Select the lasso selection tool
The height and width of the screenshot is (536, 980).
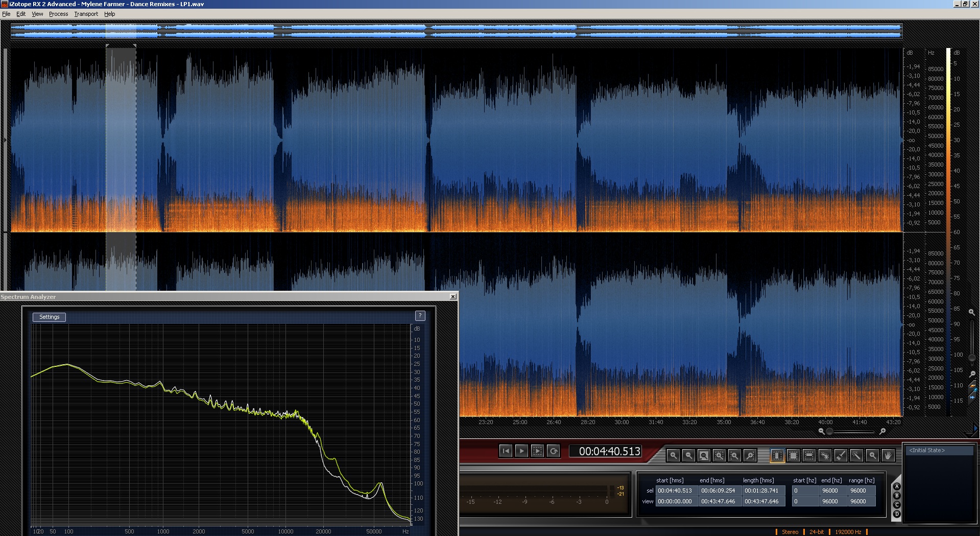[825, 455]
